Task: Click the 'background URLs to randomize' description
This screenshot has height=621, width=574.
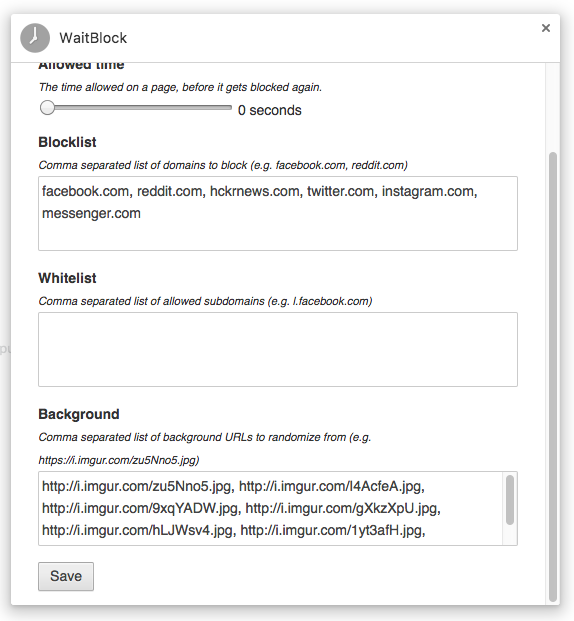Action: click(205, 448)
